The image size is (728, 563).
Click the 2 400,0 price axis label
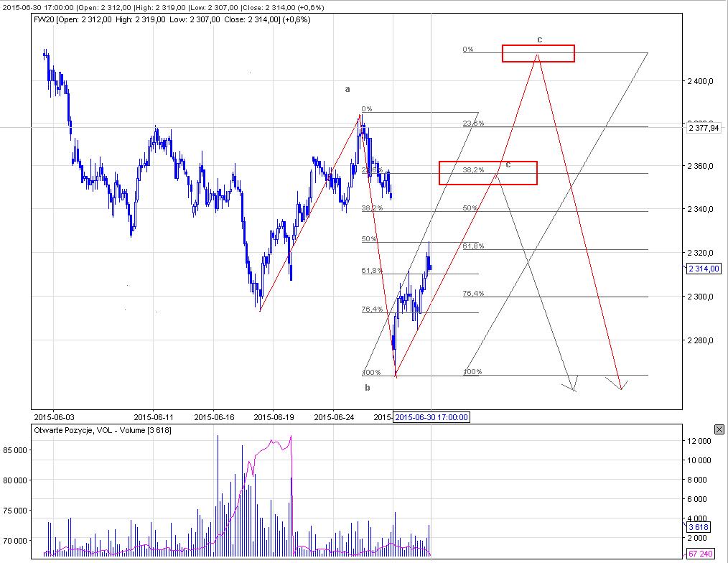(700, 81)
